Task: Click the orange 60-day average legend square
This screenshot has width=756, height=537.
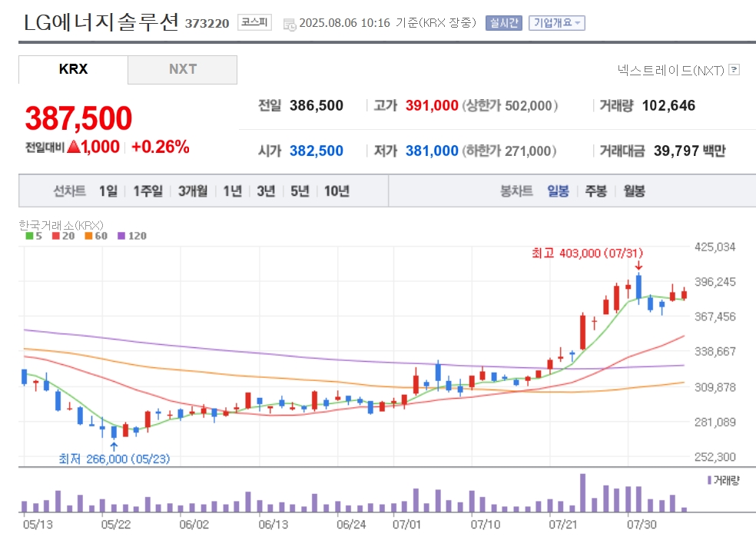Action: (88, 236)
